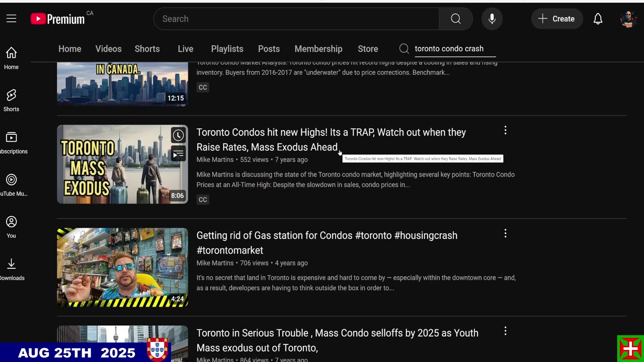Switch to the Playlists tab
The height and width of the screenshot is (362, 644).
point(227,49)
